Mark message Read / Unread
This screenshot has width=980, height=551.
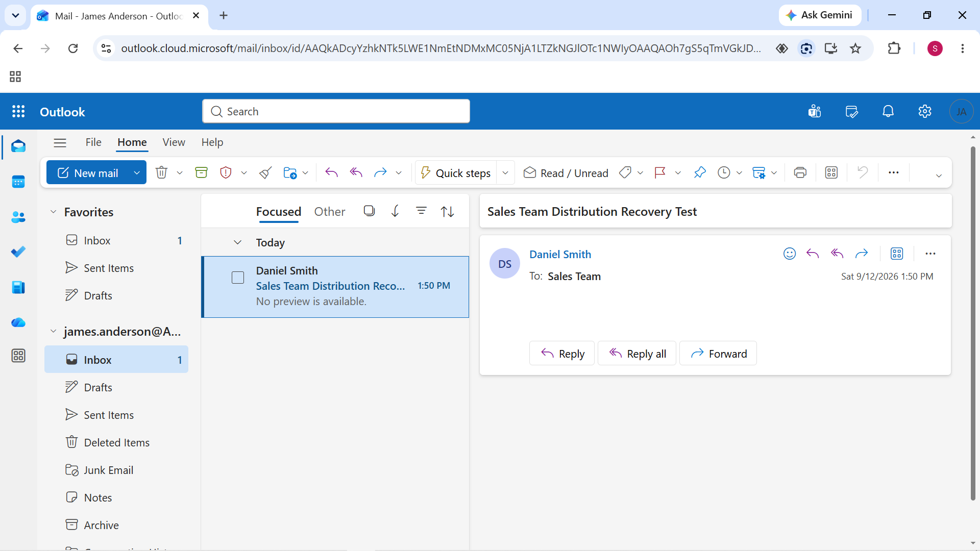[x=566, y=173]
